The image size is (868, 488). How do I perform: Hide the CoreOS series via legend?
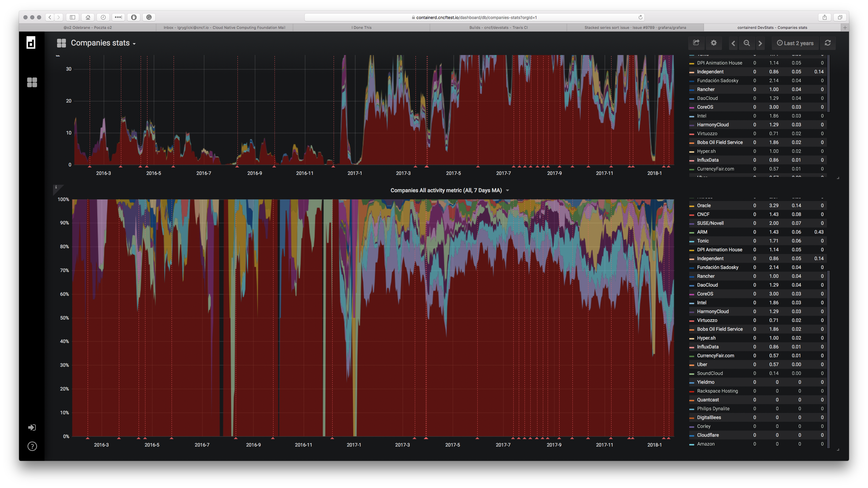705,294
